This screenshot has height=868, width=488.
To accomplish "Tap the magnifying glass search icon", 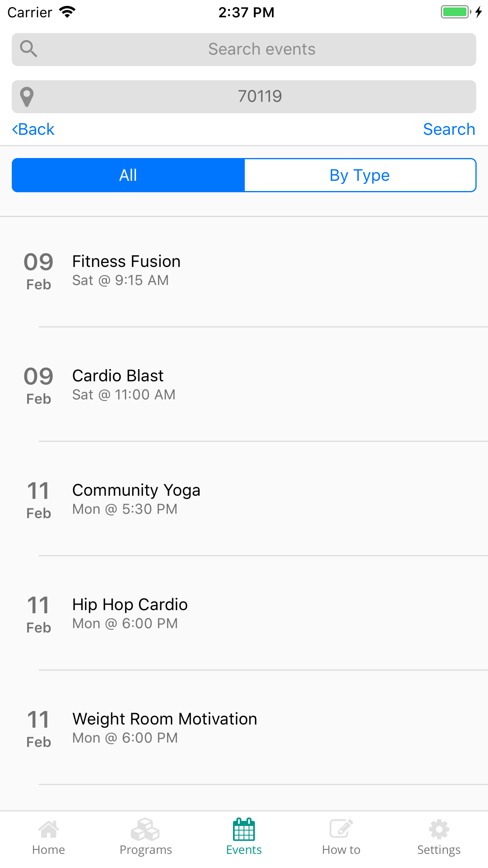I will pyautogui.click(x=28, y=49).
